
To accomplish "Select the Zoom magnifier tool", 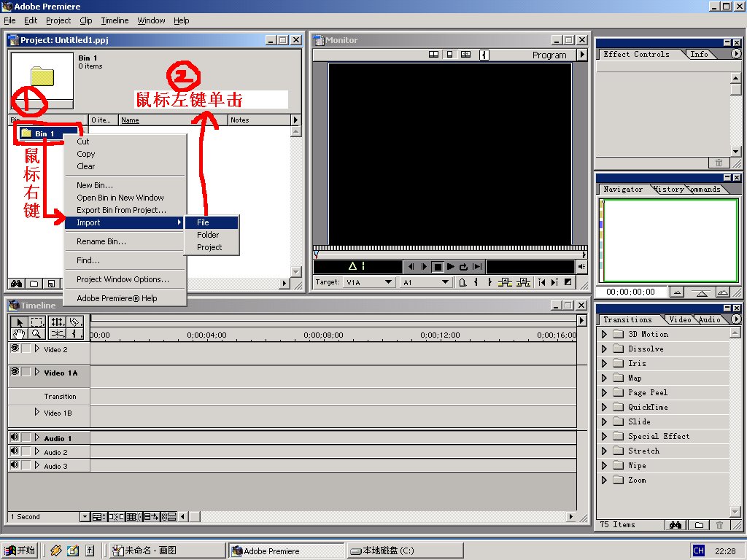I will pyautogui.click(x=36, y=334).
